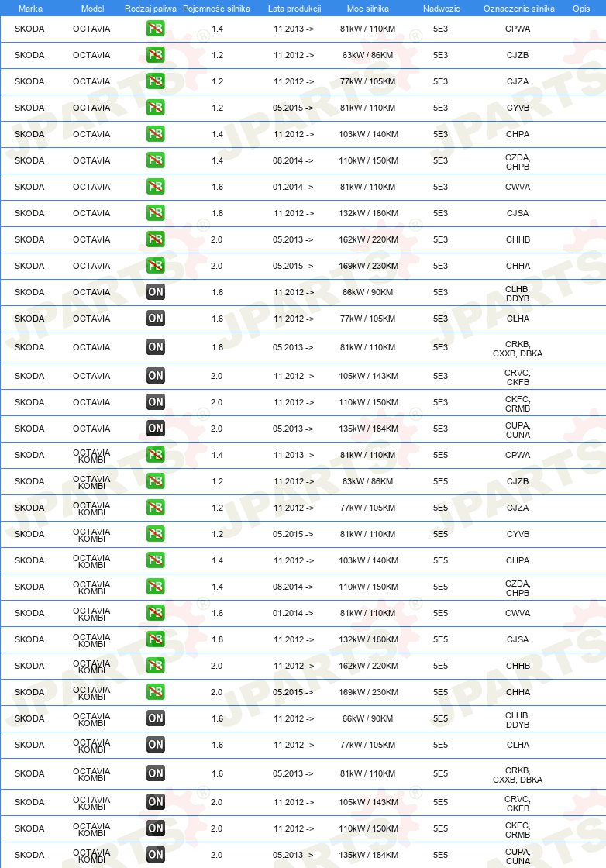This screenshot has width=606, height=868.
Task: Select 'CHHB' engine code in OCTAVIA KOMBI row
Action: [x=518, y=666]
